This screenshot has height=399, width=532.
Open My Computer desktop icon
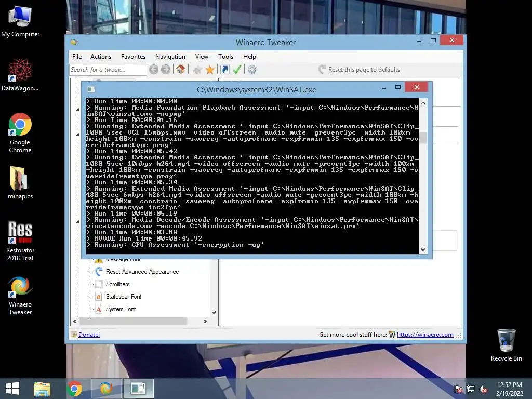point(20,22)
